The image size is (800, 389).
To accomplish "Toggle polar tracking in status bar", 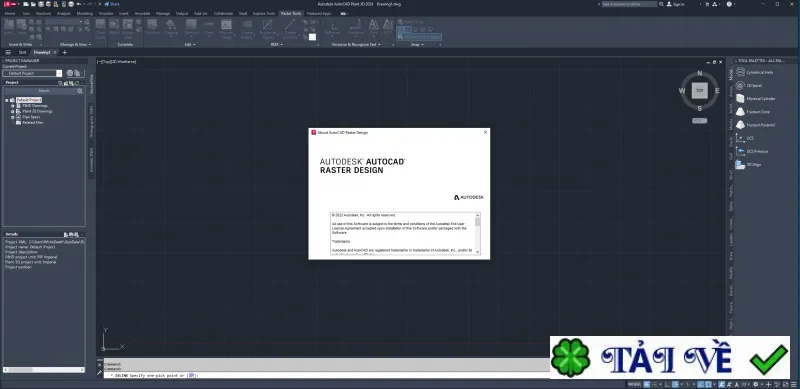I will [676, 384].
